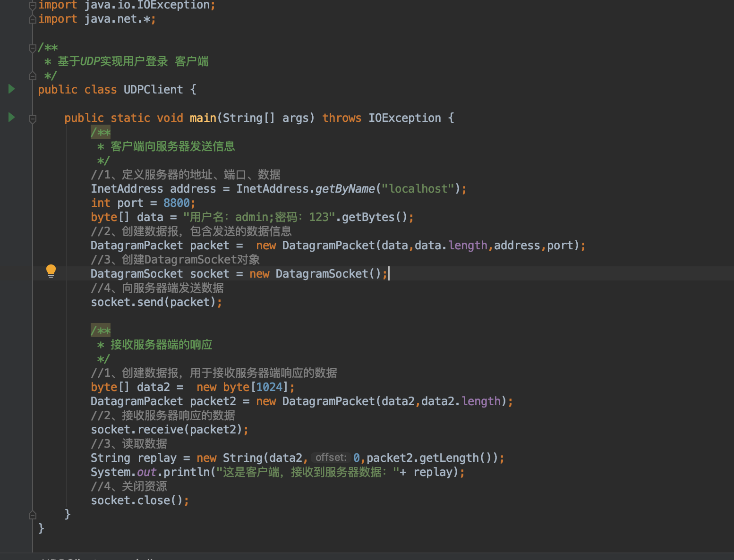Collapse the main method body
The image size is (734, 560).
pyautogui.click(x=32, y=119)
